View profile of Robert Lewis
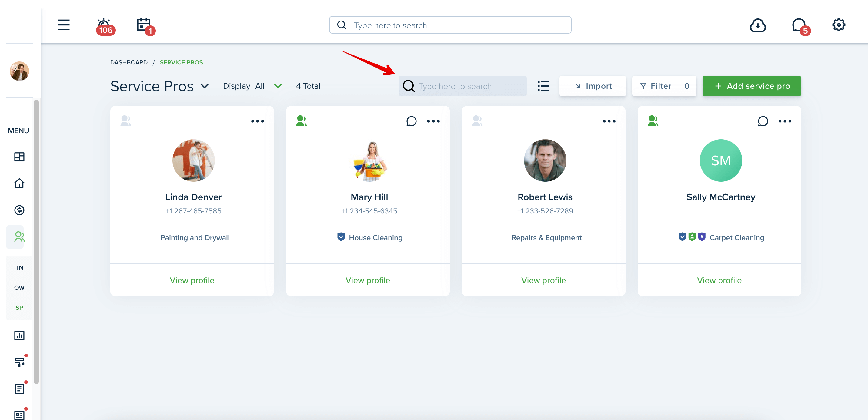 543,280
